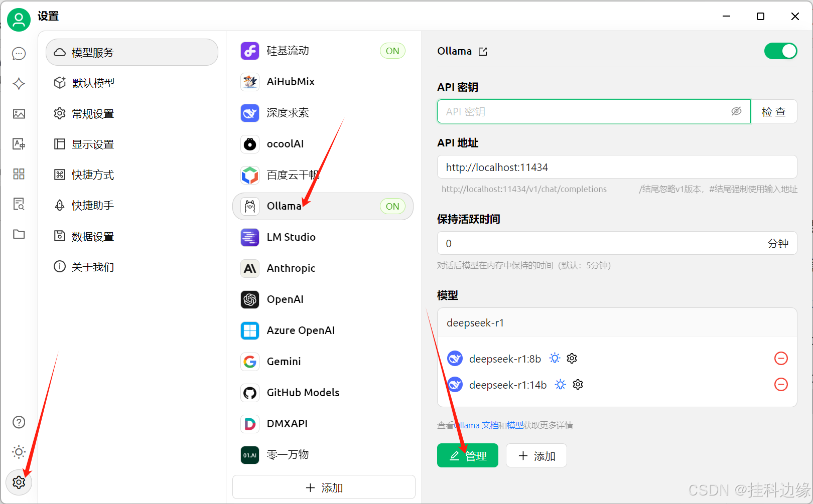This screenshot has width=813, height=504.
Task: Open Ollama external link icon
Action: 483,52
